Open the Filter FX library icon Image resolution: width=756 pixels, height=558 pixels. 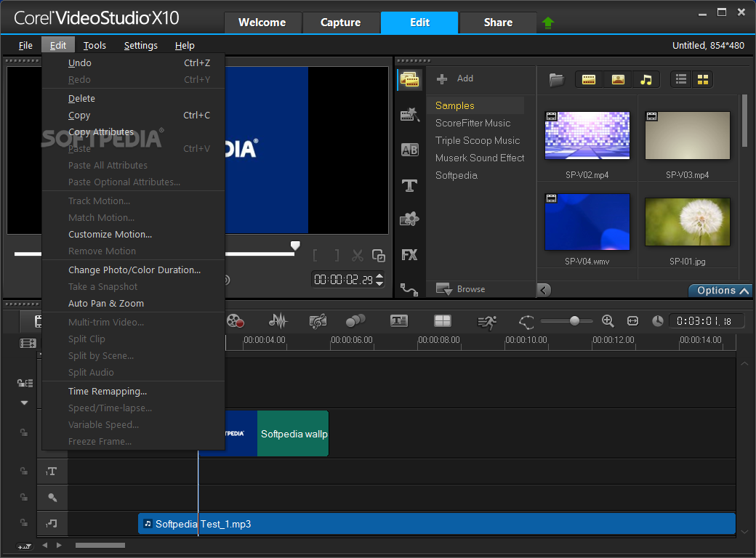pos(409,255)
